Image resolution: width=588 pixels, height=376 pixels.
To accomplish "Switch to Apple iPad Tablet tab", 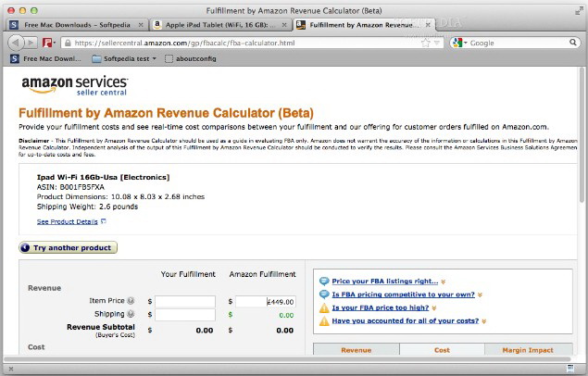I will tap(220, 25).
